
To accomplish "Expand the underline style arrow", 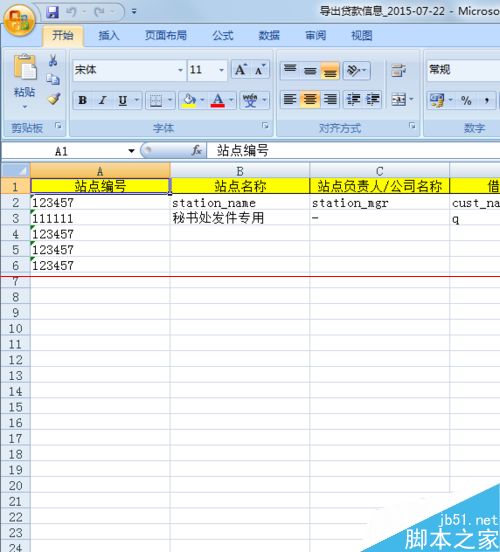I will [137, 100].
